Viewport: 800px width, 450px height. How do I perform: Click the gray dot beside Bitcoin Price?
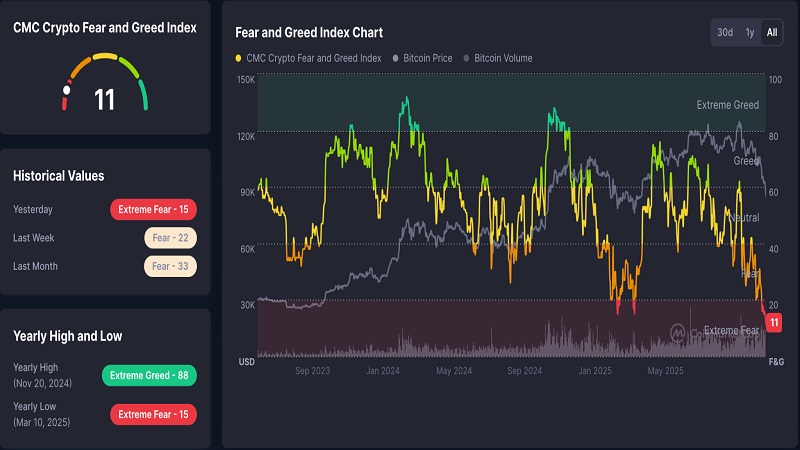coord(397,58)
